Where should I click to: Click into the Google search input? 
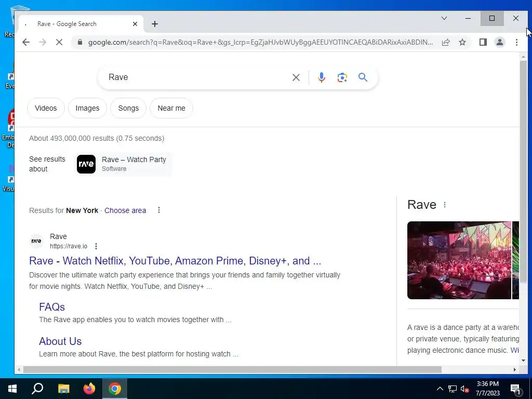pos(197,77)
